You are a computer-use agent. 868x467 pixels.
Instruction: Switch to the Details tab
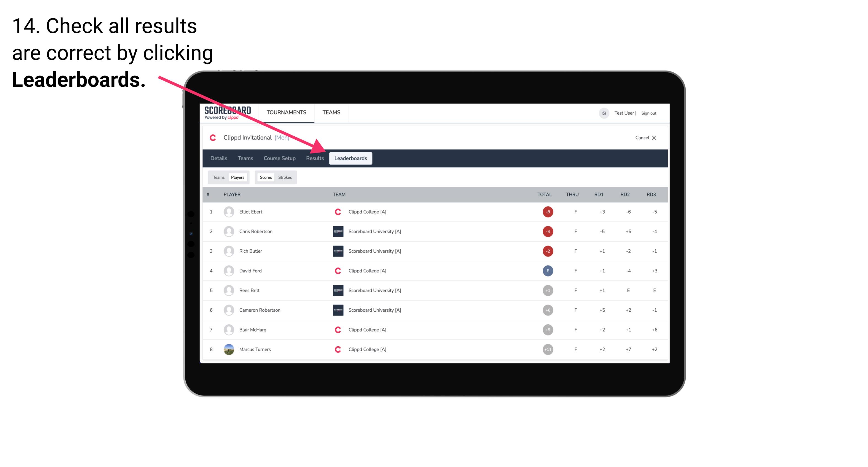pyautogui.click(x=218, y=158)
